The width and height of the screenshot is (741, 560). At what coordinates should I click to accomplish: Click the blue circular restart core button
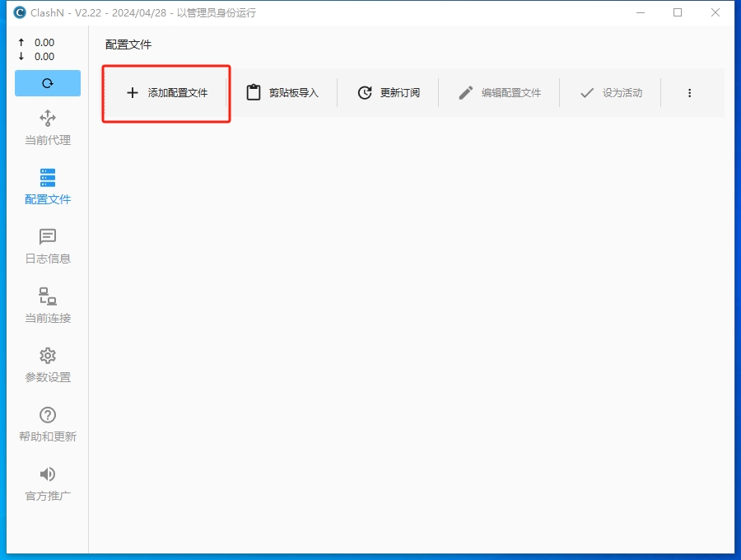pyautogui.click(x=47, y=83)
